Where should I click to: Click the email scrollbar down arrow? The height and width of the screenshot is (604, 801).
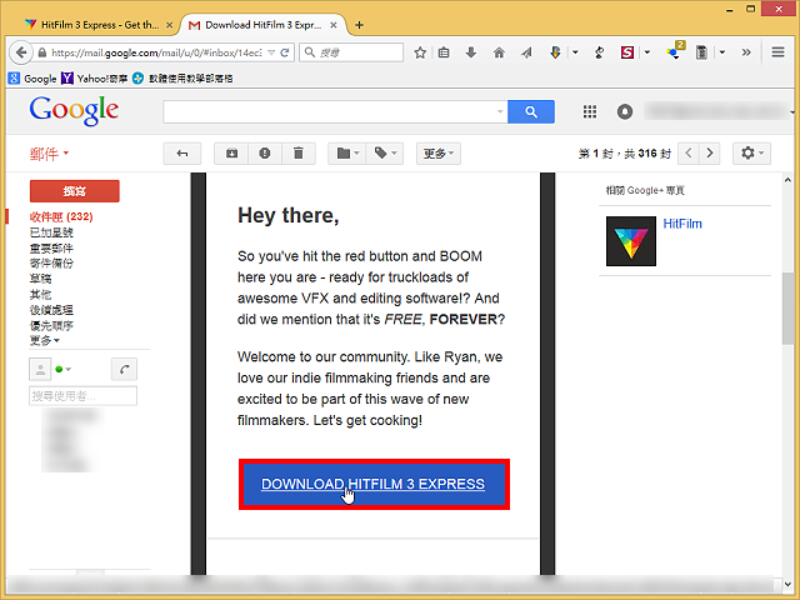787,584
